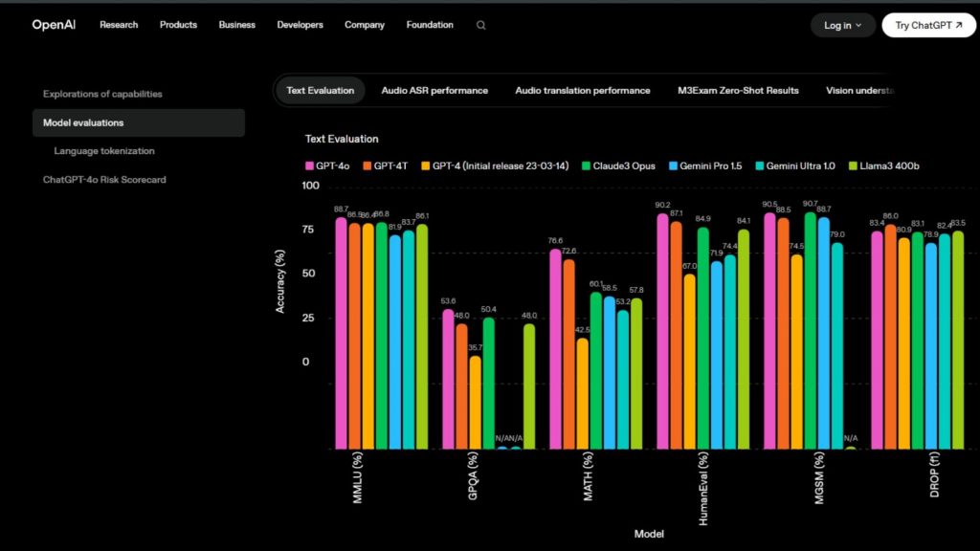Toggle the Claude3 Opus legend entry

pos(618,166)
